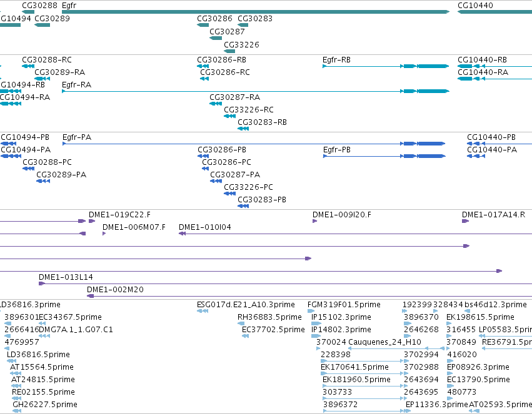Open the CG10494-PA protein label
This screenshot has height=414, width=532.
(x=26, y=150)
